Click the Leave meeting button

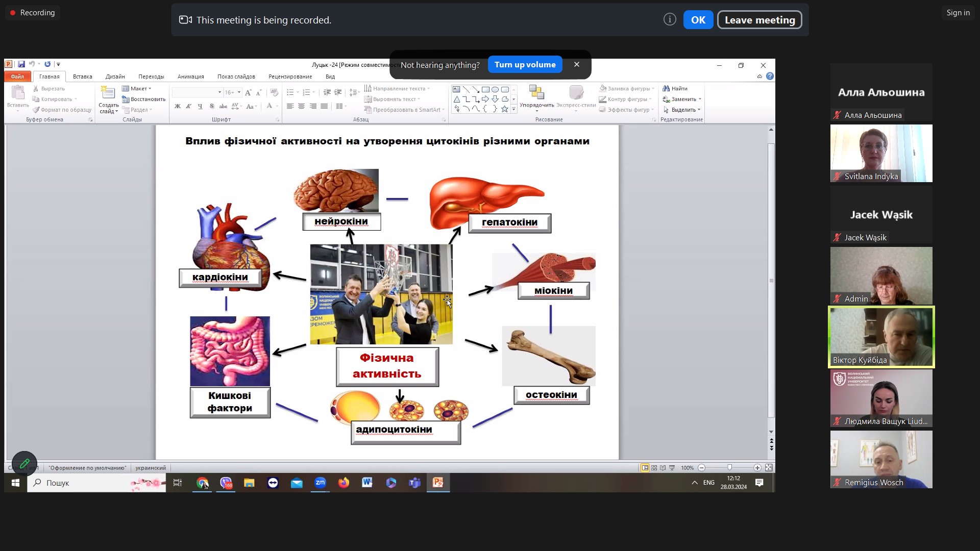[x=759, y=20]
